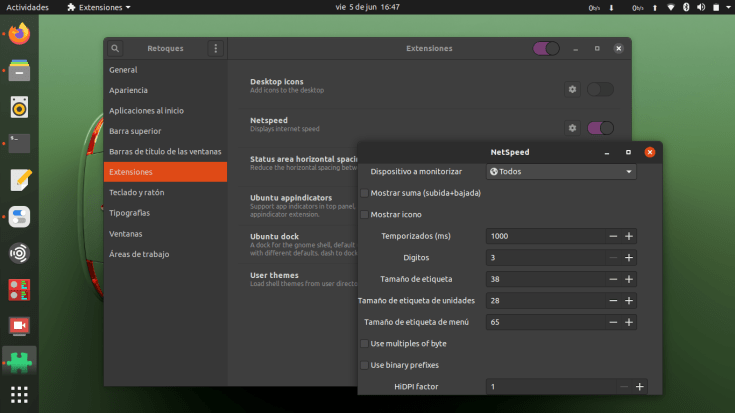Check the Use binary prefixes option
The image size is (735, 413).
(364, 365)
